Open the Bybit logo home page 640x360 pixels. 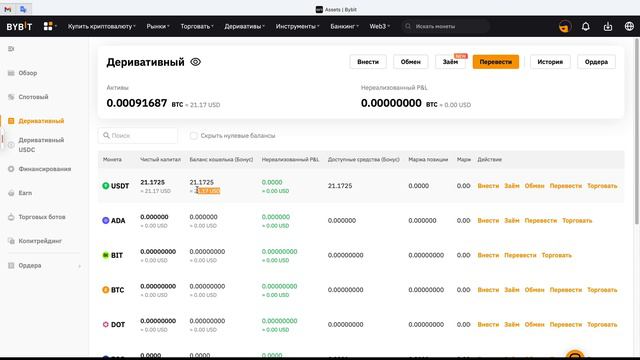point(19,27)
